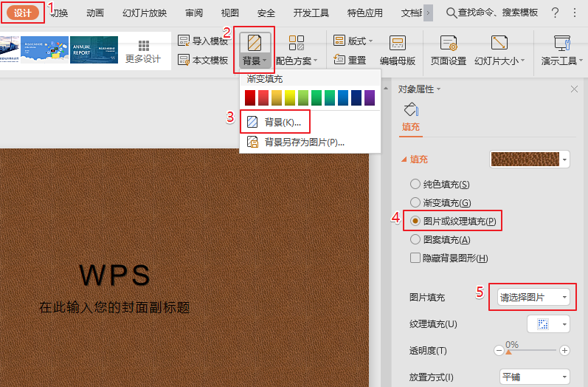Select 渐变填充(G) radio button
The width and height of the screenshot is (588, 387).
415,202
